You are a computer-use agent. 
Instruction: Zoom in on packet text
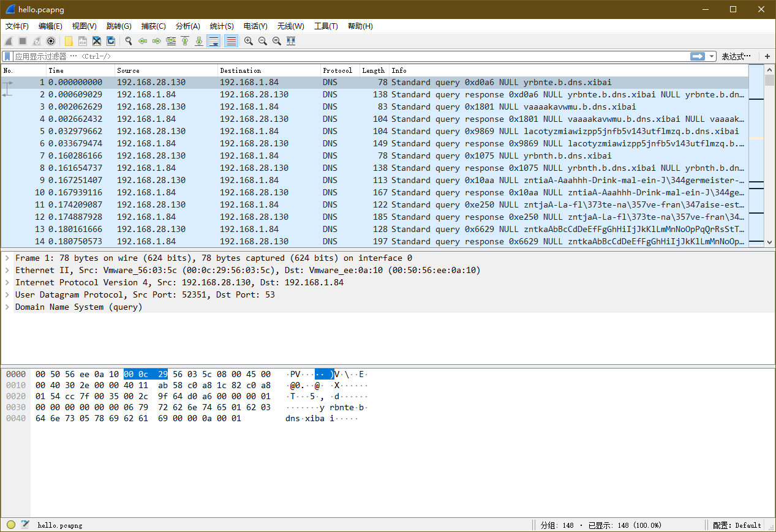[x=249, y=41]
